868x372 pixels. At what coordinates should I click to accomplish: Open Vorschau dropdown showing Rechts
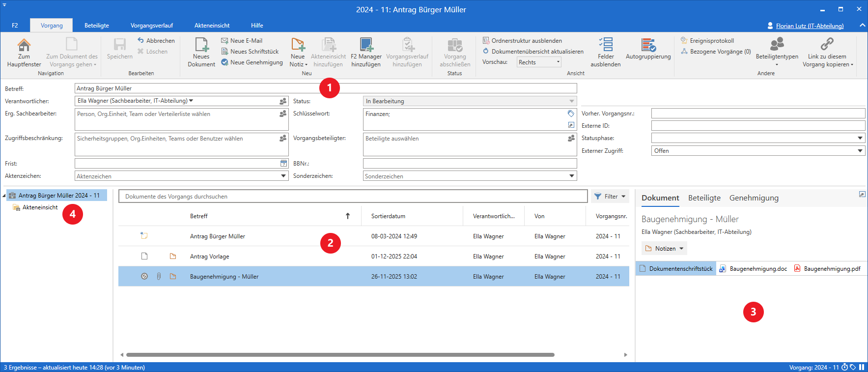click(539, 62)
